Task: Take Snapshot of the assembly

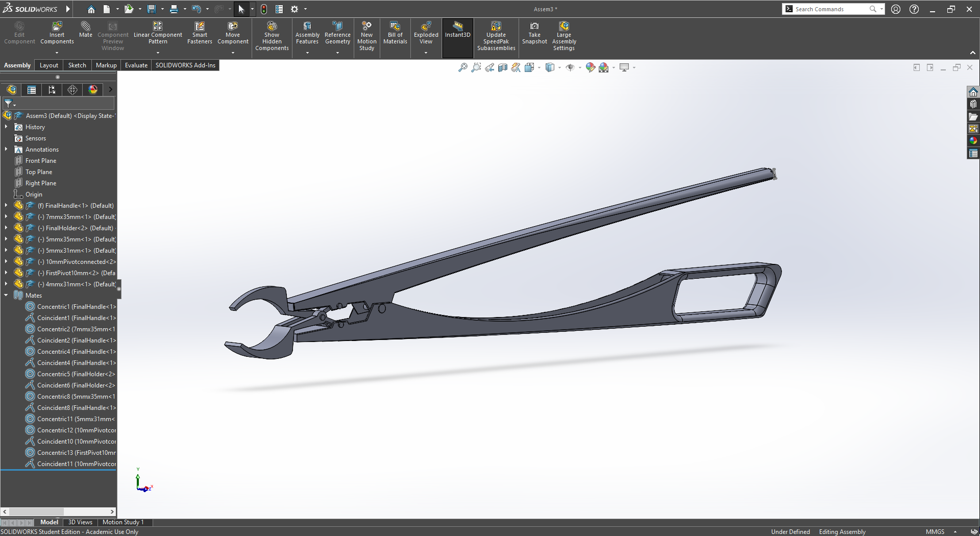Action: click(x=534, y=33)
